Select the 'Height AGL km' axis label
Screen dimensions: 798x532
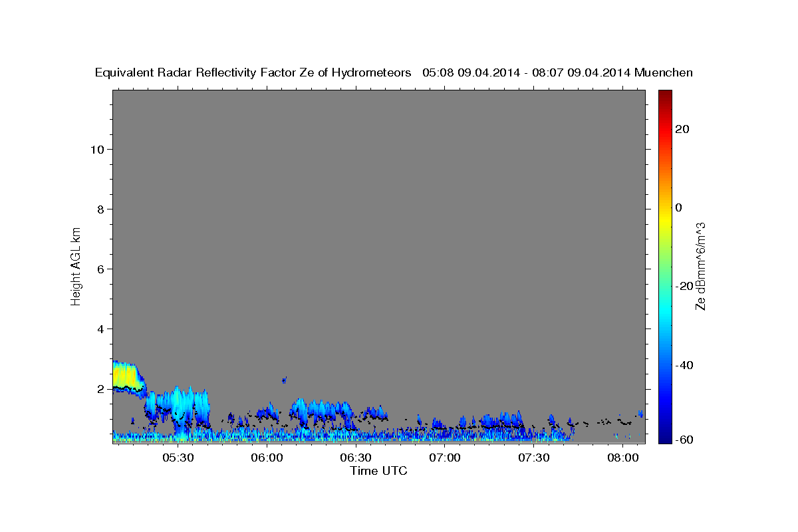(76, 265)
